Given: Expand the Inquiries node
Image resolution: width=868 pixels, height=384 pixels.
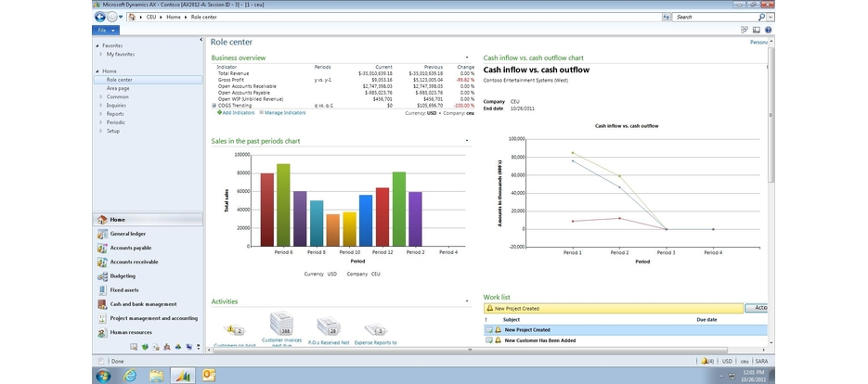Looking at the screenshot, I should [101, 105].
